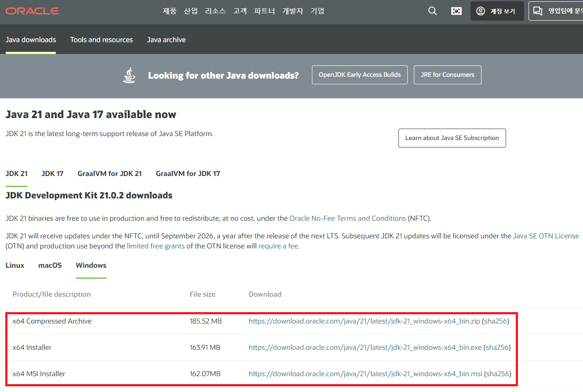Open the require a fee link
This screenshot has width=583, height=392.
278,246
